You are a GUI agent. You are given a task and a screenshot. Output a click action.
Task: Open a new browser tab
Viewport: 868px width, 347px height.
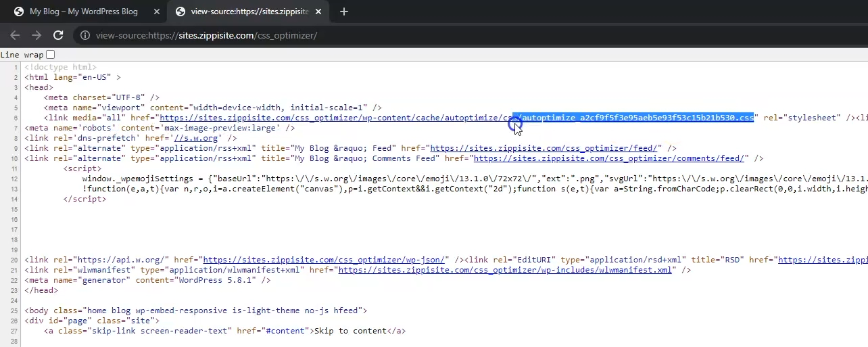click(x=343, y=11)
